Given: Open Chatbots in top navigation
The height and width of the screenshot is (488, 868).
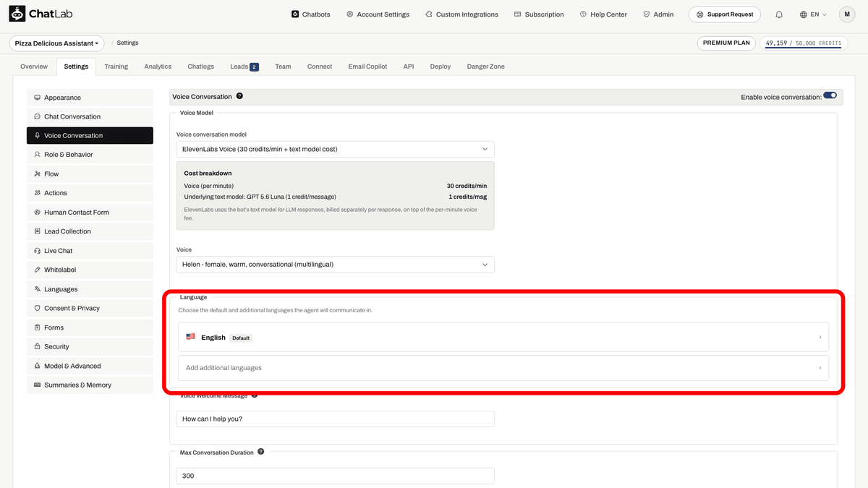Looking at the screenshot, I should (311, 14).
